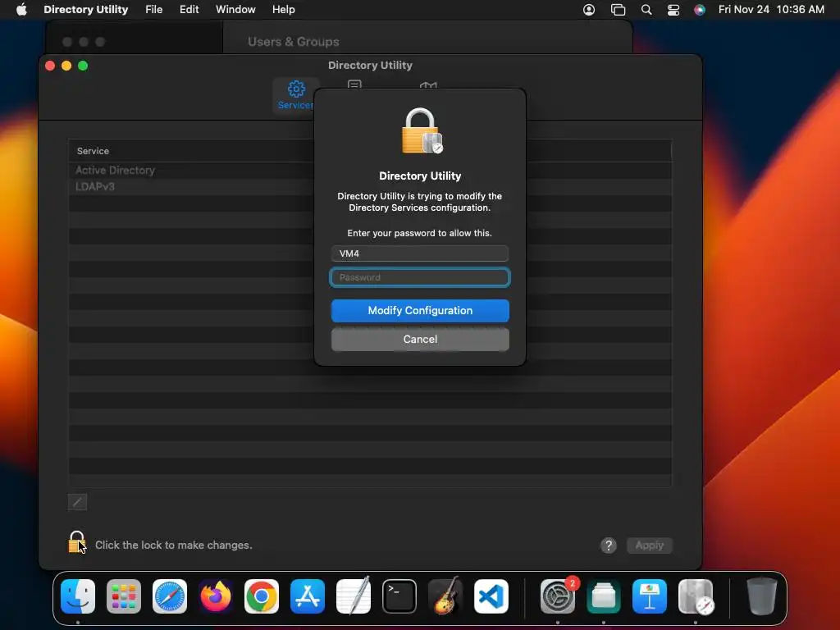Open the help question mark button
This screenshot has height=630, width=840.
(609, 546)
